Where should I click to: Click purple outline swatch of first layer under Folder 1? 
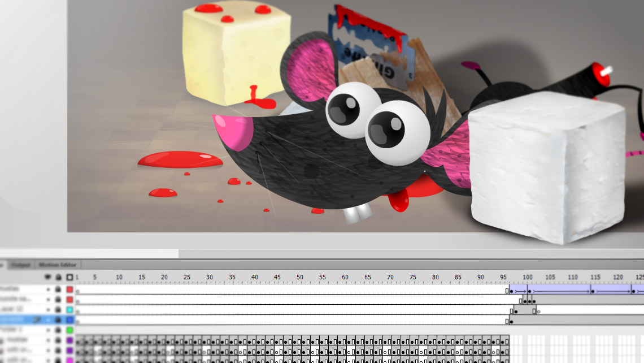[70, 340]
